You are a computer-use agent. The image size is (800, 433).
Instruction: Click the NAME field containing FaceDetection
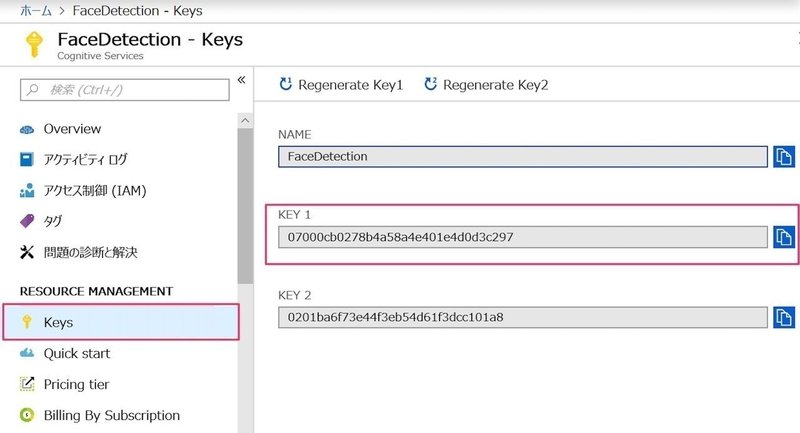click(x=522, y=157)
